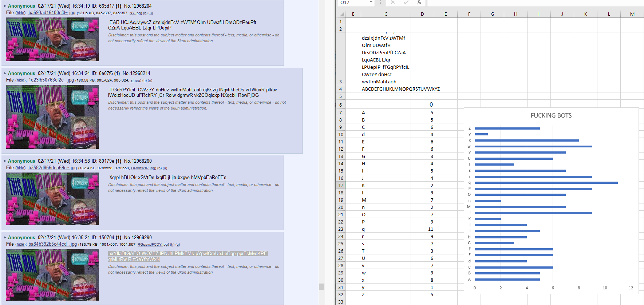
Task: Click post number No.12968214
Action: (x=137, y=74)
